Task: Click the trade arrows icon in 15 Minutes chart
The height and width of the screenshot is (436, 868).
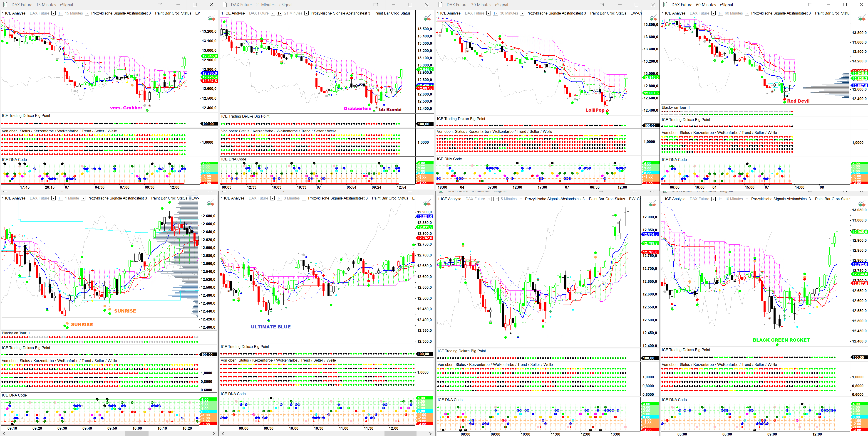Action: tap(212, 18)
